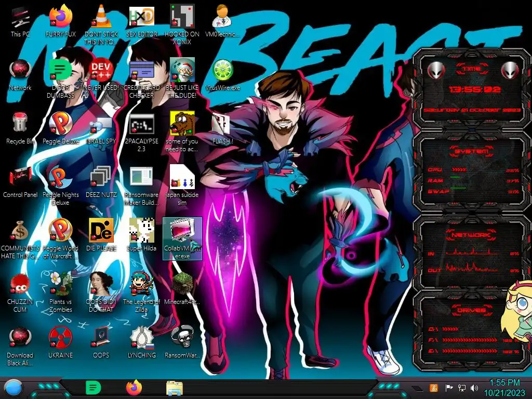Click the volume speaker tray icon
This screenshot has width=532, height=399.
pos(474,388)
